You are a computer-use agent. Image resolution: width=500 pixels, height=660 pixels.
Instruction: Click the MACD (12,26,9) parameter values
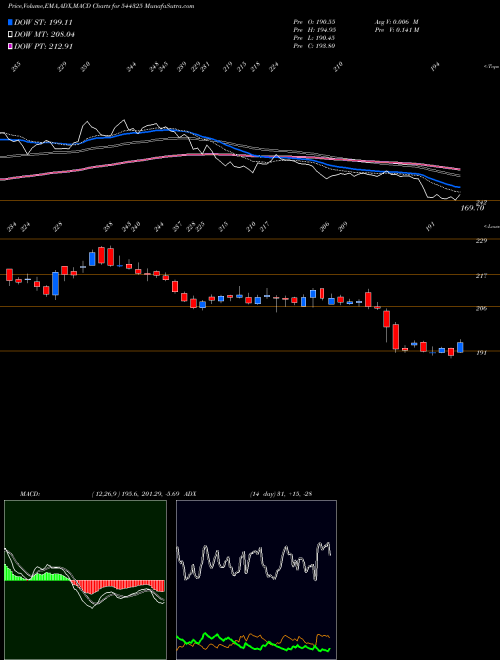137,493
